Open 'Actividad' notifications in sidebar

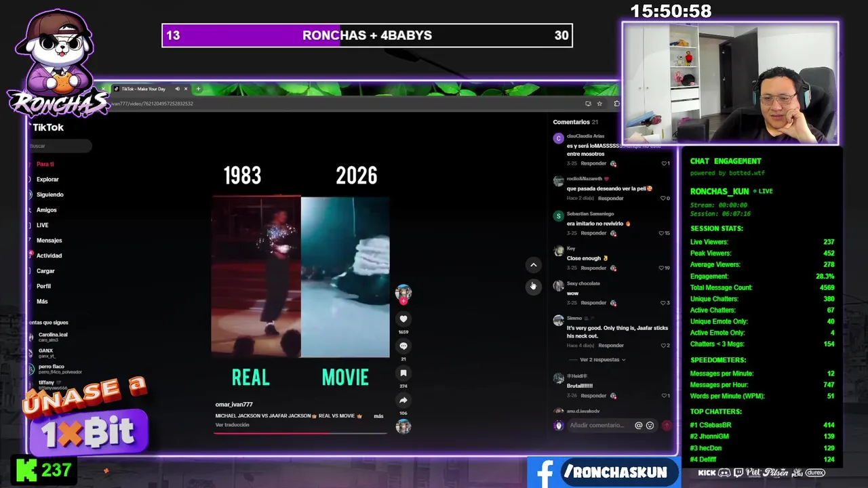[x=49, y=256]
